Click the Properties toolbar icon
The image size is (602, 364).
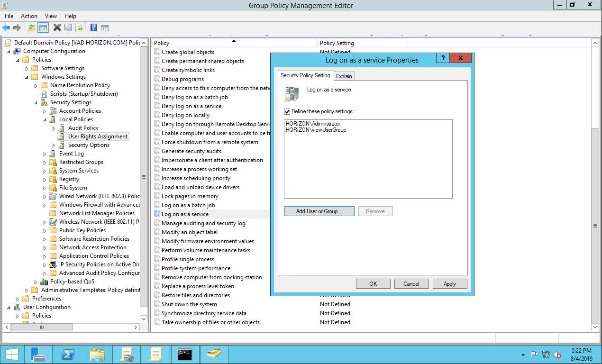tap(68, 28)
